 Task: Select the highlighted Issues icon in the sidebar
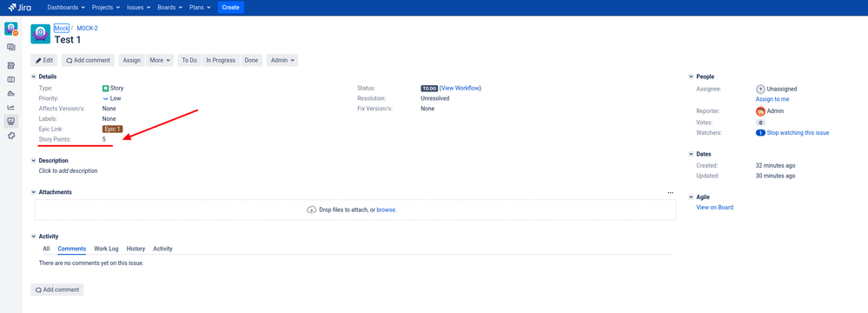coord(11,122)
